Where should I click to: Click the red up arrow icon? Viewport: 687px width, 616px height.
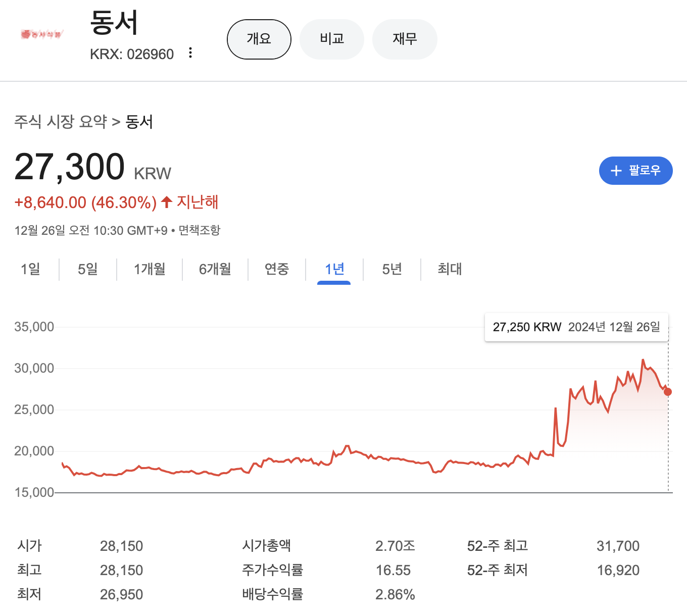point(167,202)
